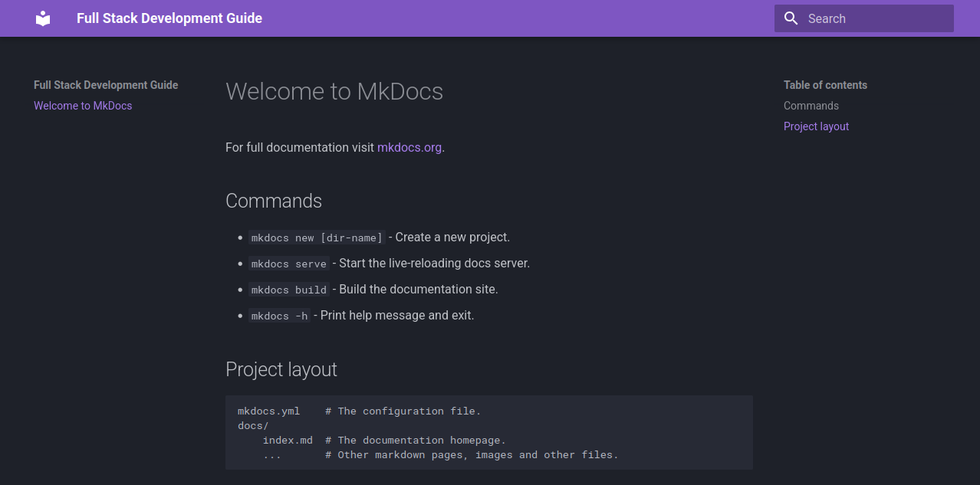Click the sidebar heading Full Stack Development Guide
This screenshot has width=980, height=485.
pos(106,85)
